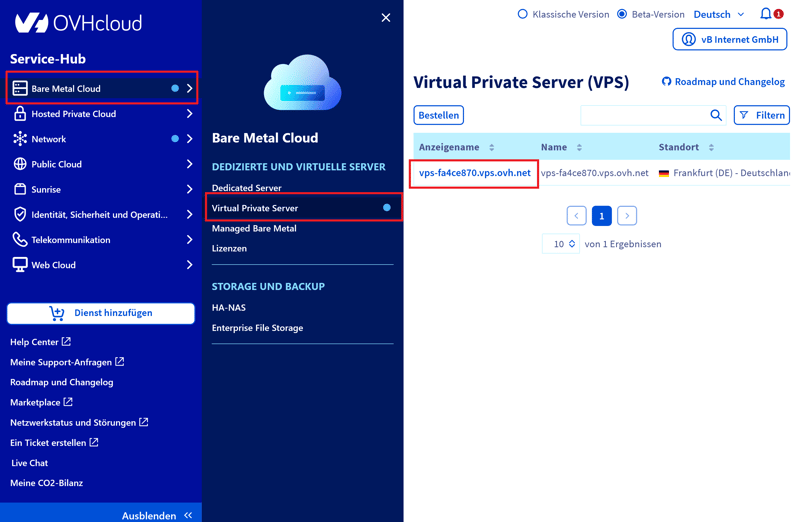Open Enterprise File Storage menu item

pyautogui.click(x=257, y=328)
